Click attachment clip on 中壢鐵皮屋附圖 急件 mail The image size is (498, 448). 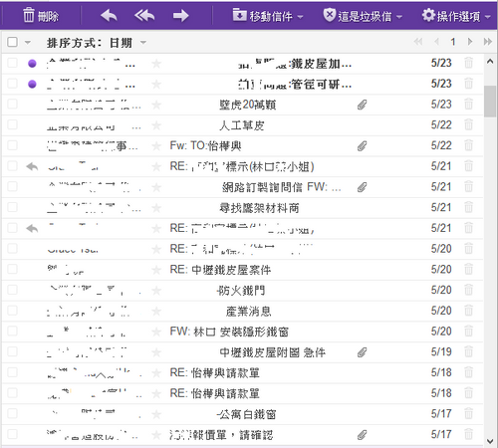[x=362, y=352]
